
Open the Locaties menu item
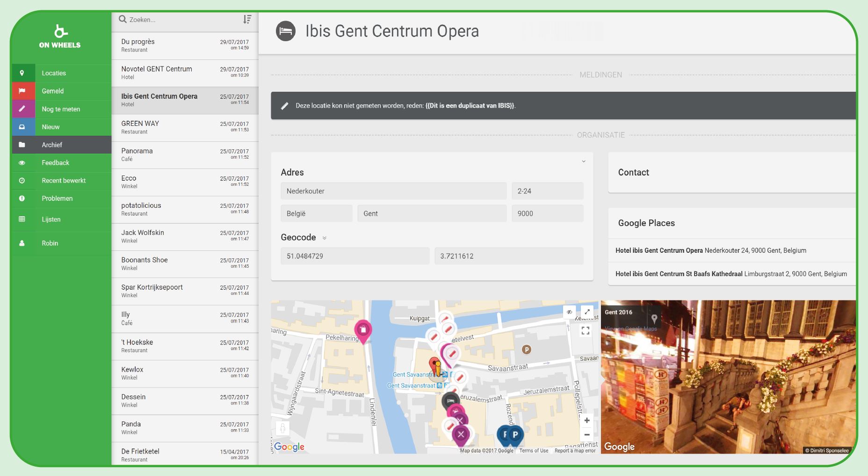[62, 73]
